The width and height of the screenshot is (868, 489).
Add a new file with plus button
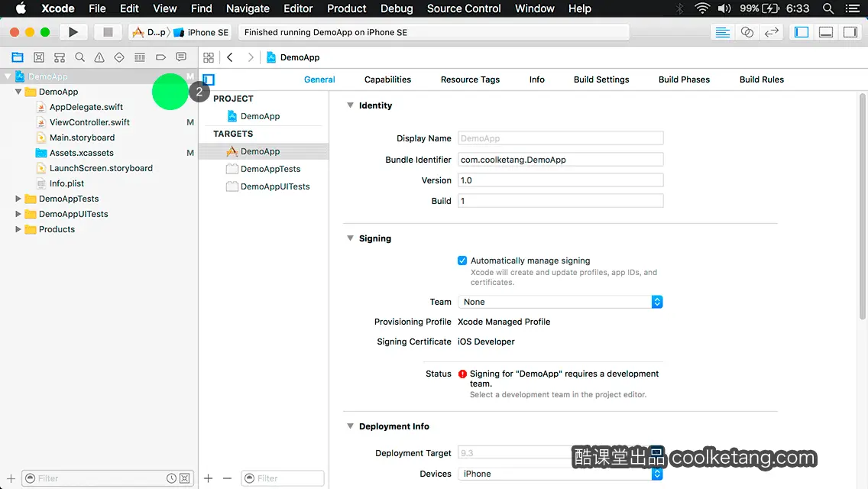(x=11, y=478)
